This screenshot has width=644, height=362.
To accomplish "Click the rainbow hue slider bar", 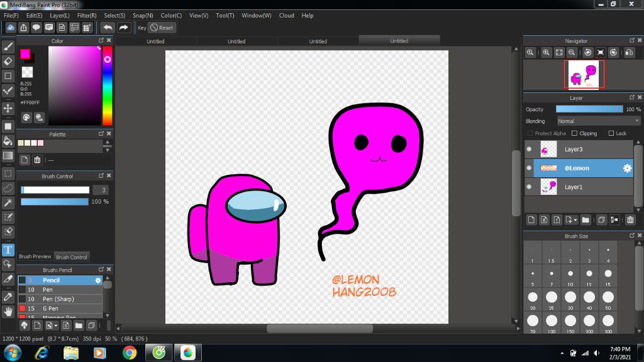I will (107, 85).
